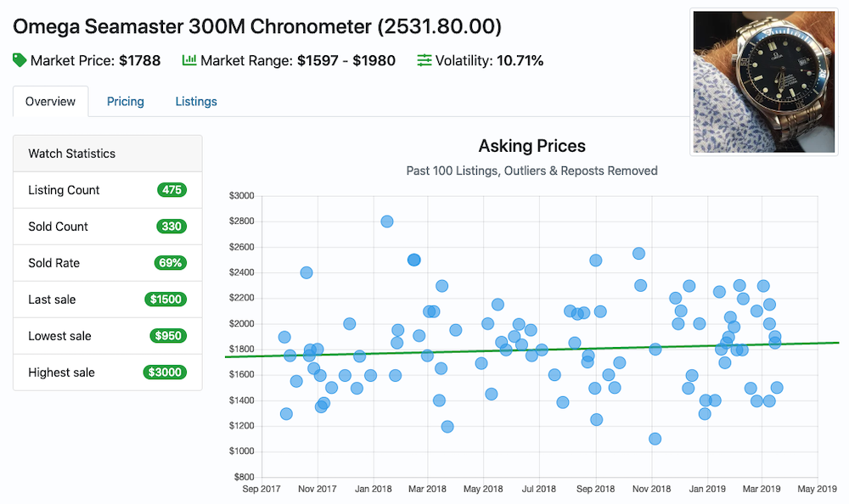Click the $2400 data point before Nov 2017
Screen dimensions: 849x504
pyautogui.click(x=306, y=273)
